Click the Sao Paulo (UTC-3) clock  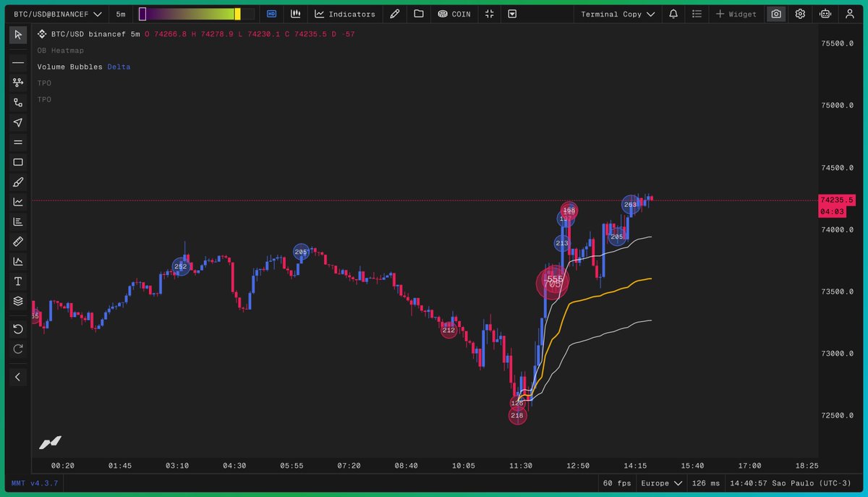tap(791, 483)
